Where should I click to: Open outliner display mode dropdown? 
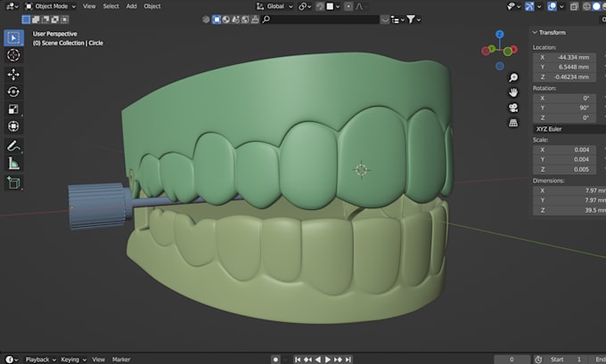pos(397,20)
